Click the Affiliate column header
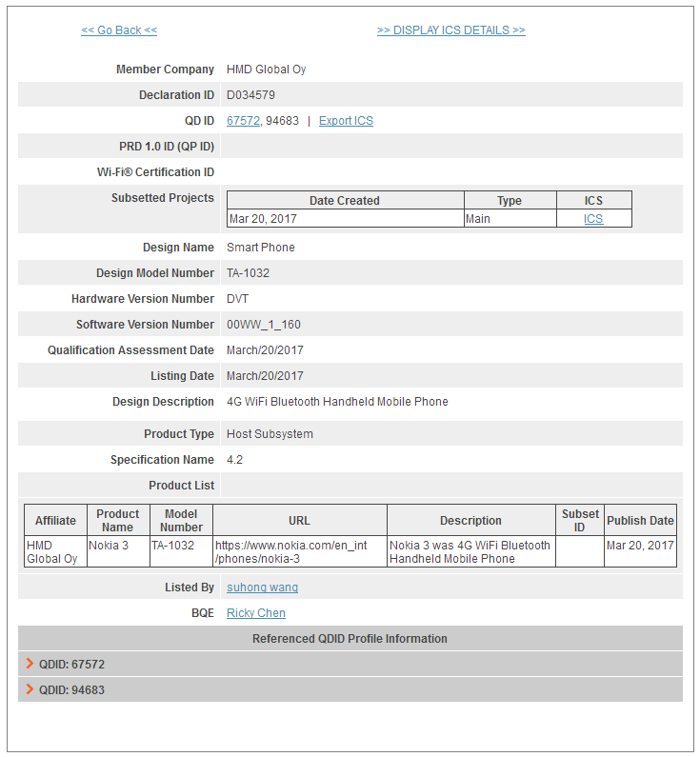 point(55,521)
